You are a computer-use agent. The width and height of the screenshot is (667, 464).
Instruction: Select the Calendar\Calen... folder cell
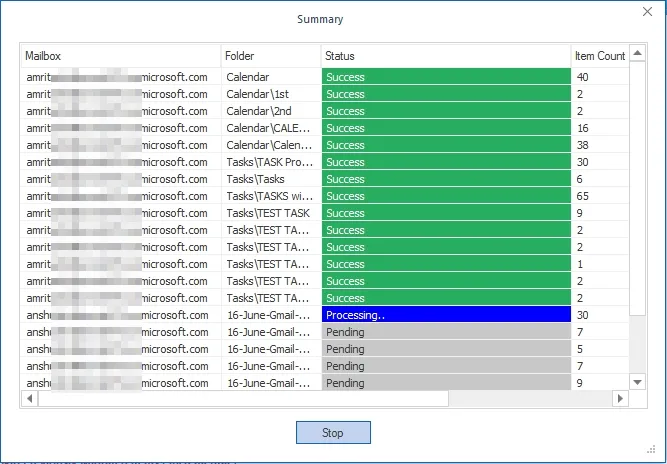click(x=271, y=145)
